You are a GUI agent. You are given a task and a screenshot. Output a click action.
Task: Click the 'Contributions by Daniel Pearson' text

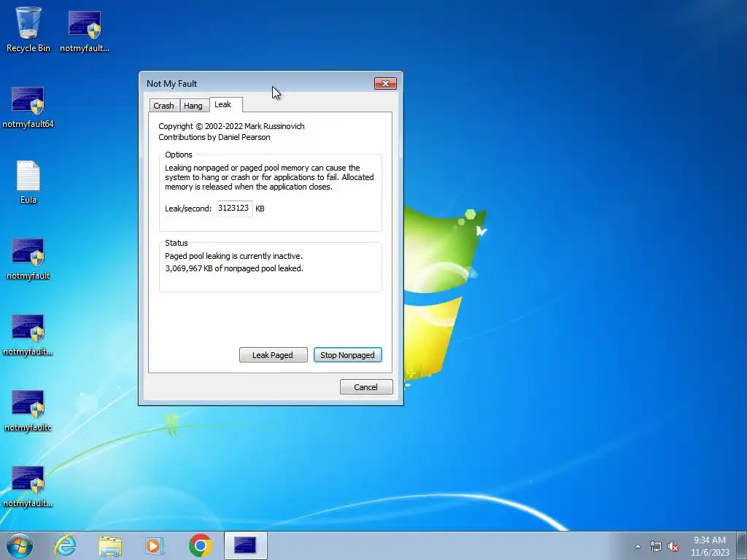[x=214, y=137]
